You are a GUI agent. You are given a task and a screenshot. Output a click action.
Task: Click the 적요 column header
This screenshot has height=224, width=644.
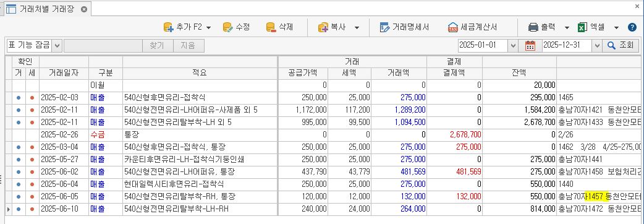pyautogui.click(x=200, y=73)
